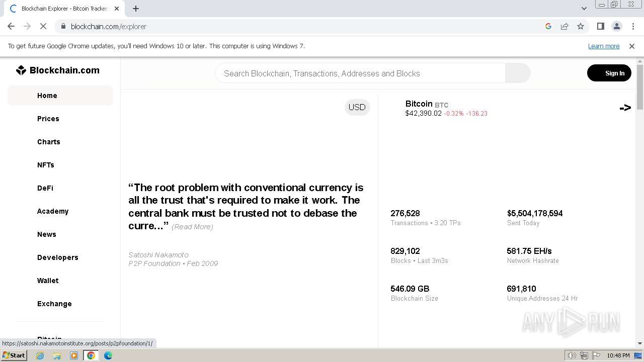Click the 829,102 blocks value
Image resolution: width=644 pixels, height=362 pixels.
coord(405,251)
